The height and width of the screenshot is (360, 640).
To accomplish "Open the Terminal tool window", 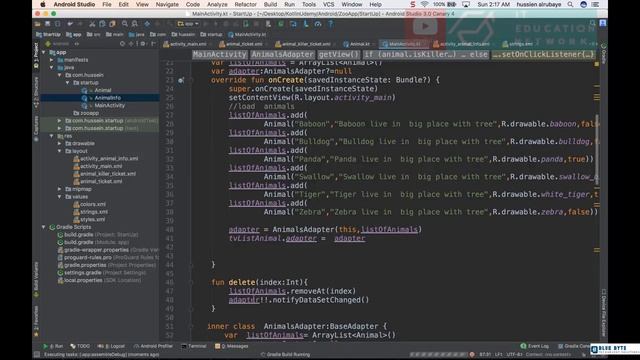I will [194, 346].
